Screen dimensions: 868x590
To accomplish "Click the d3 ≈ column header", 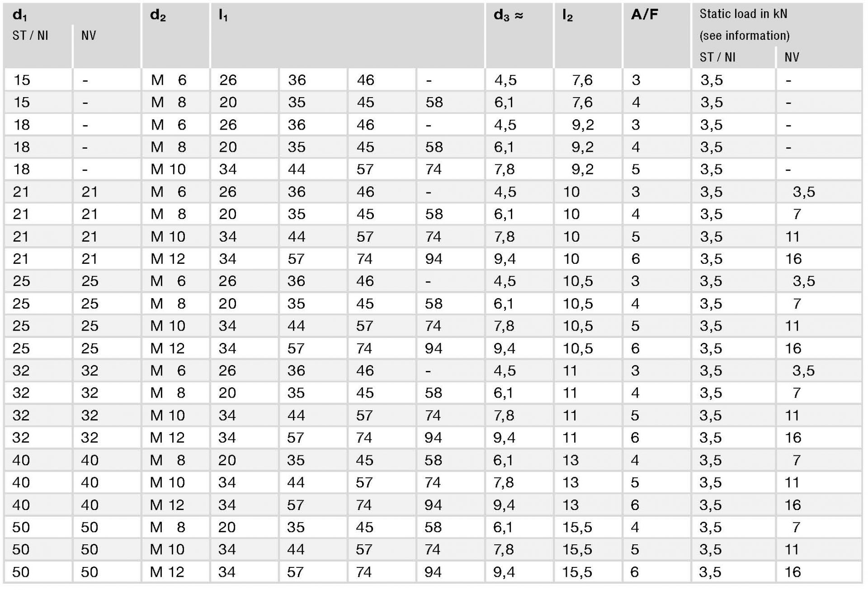I will click(x=508, y=15).
